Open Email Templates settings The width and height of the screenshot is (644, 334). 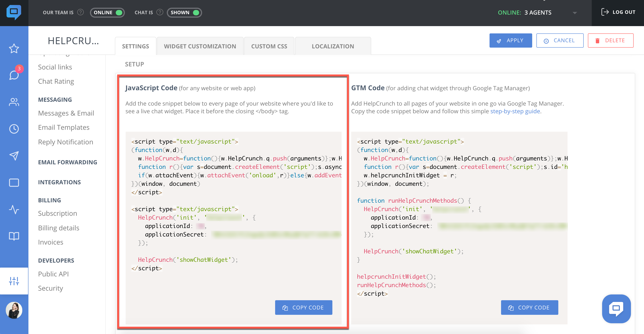pyautogui.click(x=64, y=127)
